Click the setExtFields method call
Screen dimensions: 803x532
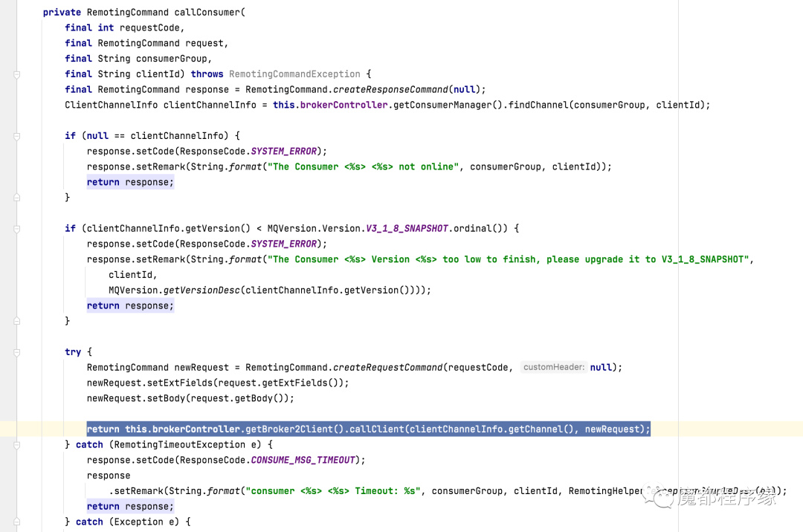click(180, 383)
